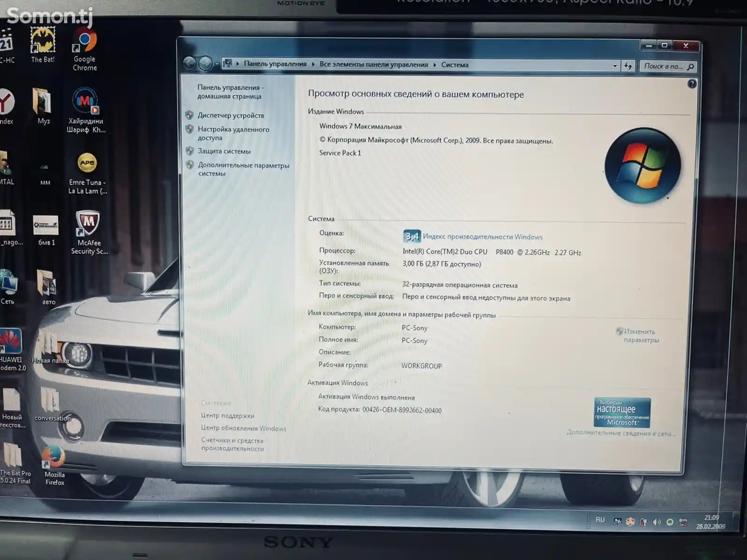Click Service Pack 1 text

[x=340, y=153]
